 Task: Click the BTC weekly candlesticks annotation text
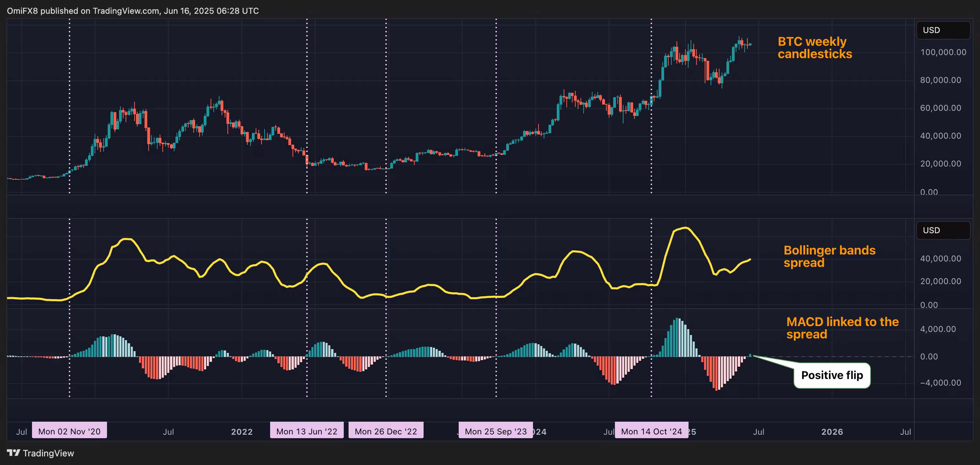point(814,48)
